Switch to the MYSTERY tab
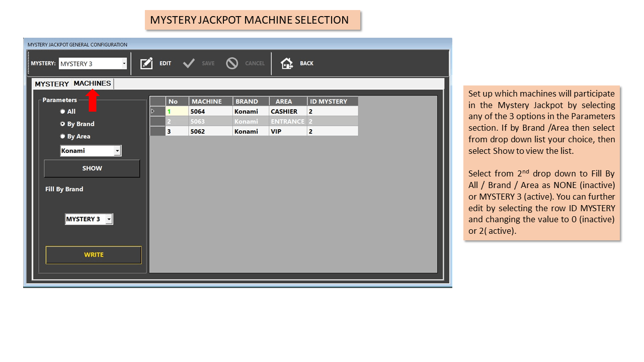Image resolution: width=644 pixels, height=362 pixels. (52, 84)
